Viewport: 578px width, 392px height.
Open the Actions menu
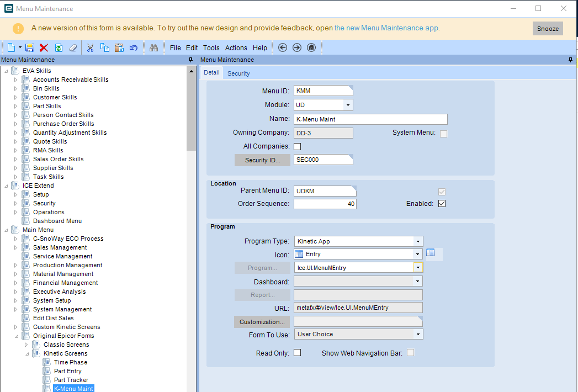tap(236, 48)
